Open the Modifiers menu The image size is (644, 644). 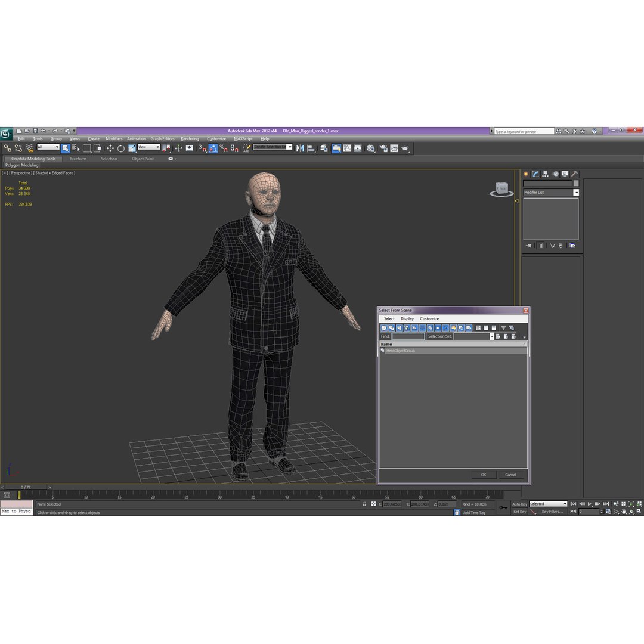coord(114,139)
